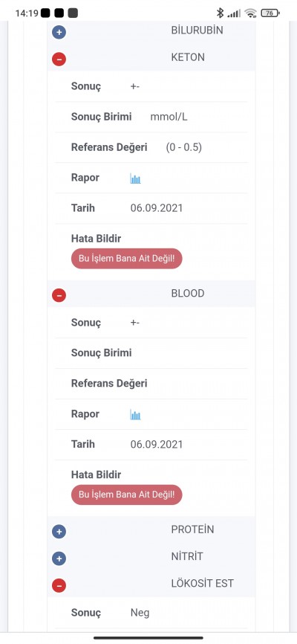The width and height of the screenshot is (297, 644).
Task: Expand the PROTEİN section plus icon
Action: [59, 532]
